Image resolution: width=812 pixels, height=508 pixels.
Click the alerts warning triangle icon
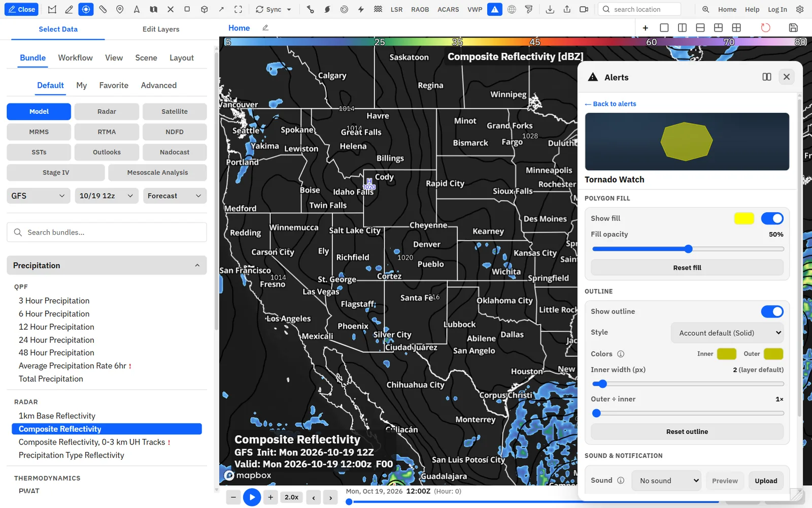click(494, 9)
